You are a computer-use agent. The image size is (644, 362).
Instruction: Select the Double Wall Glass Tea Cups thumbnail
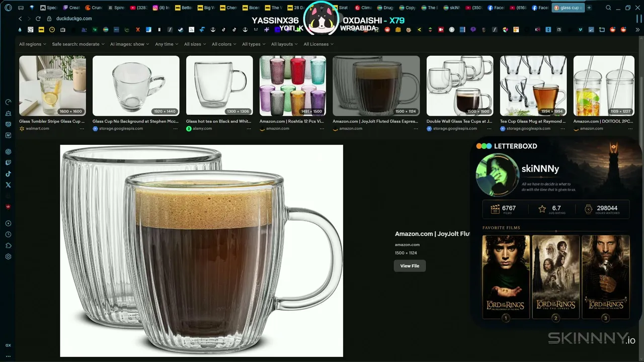pyautogui.click(x=460, y=85)
